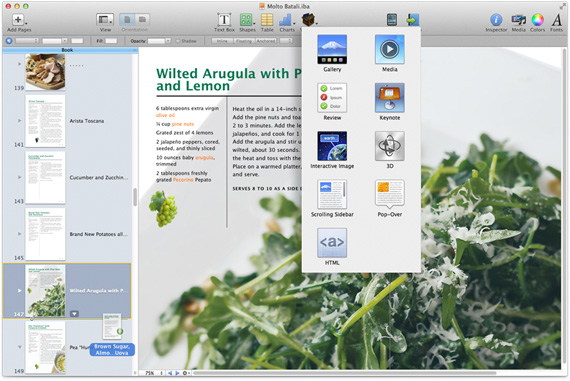The width and height of the screenshot is (570, 381).
Task: Switch to portrait orientation
Action: (127, 19)
